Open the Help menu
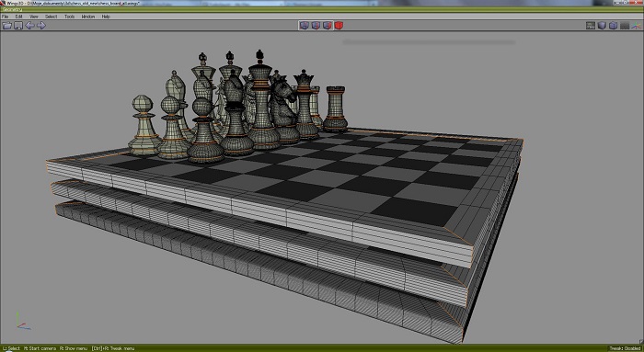Viewport: 644px width, 352px height. [x=106, y=17]
